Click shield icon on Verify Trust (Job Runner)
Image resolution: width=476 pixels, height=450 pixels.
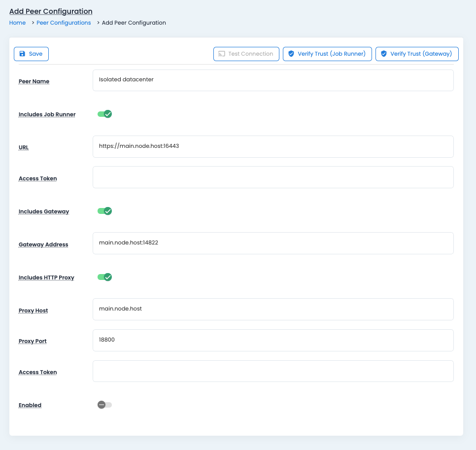coord(291,54)
